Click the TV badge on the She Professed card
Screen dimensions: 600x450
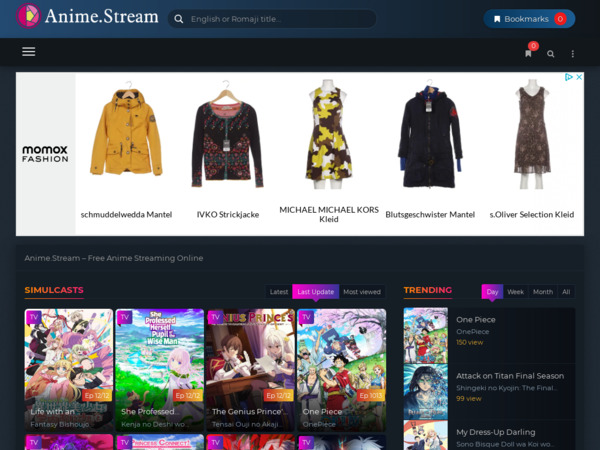pyautogui.click(x=124, y=317)
